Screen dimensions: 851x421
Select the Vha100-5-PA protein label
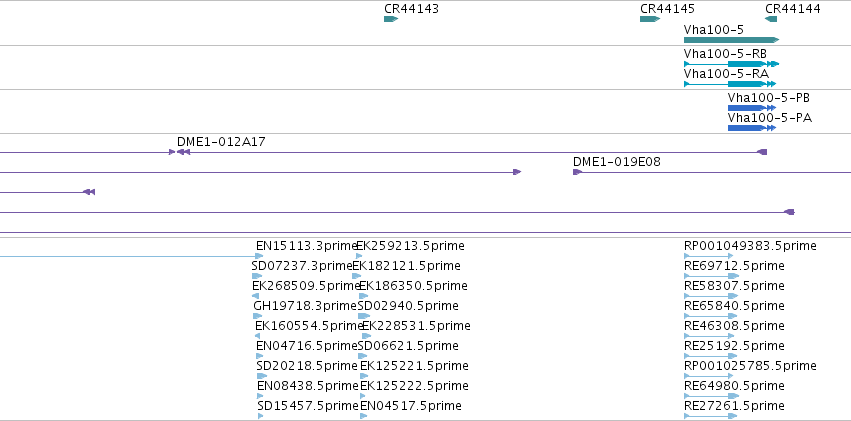770,118
